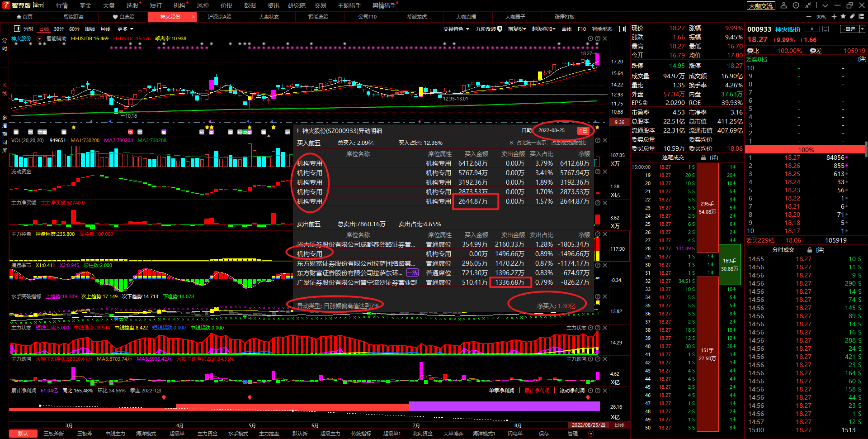Expand the 交易特色 dropdown
Viewport: 868px width, 439px height.
[456, 29]
